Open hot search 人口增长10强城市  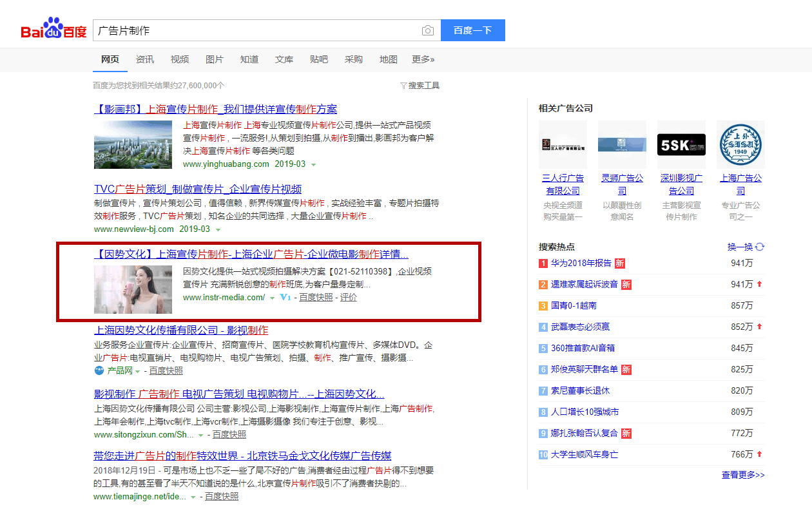coord(585,412)
